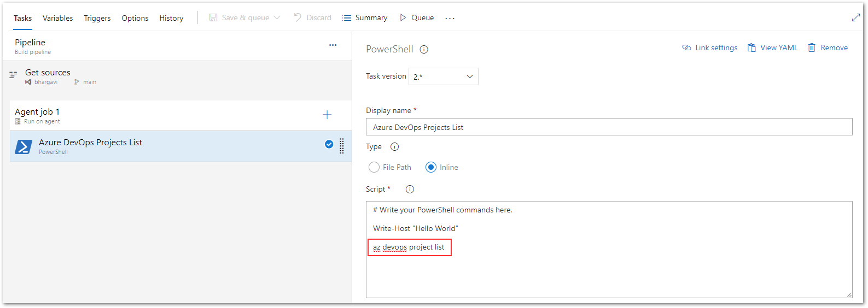
Task: Open the Triggers tab
Action: (97, 18)
